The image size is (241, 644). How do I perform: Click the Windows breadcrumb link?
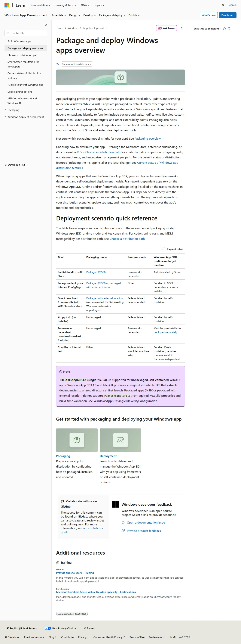[73, 28]
